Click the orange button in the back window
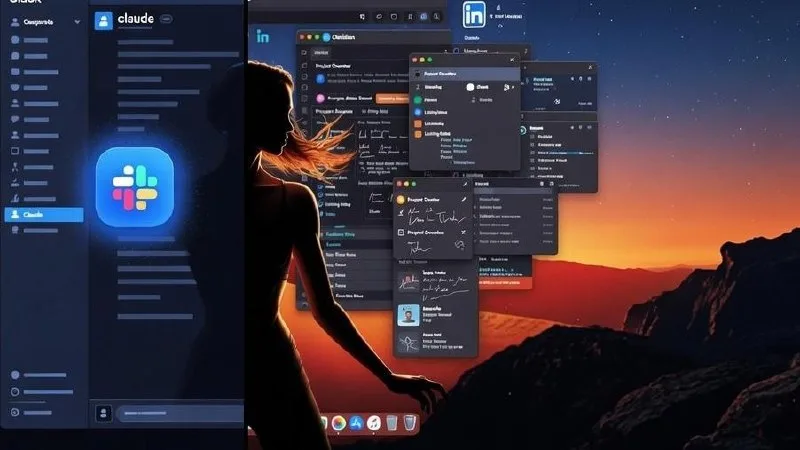Screen dimensions: 800x450 (x=393, y=98)
